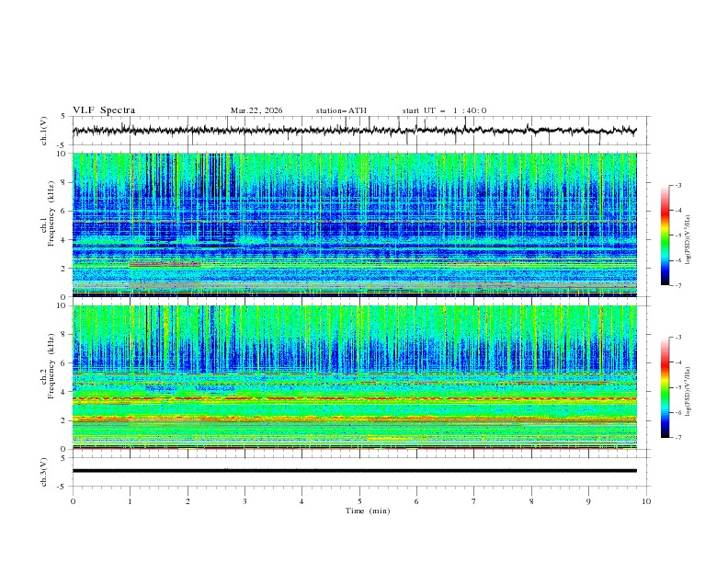This screenshot has height=563, width=728.
Task: Click time axis tick label "1"
Action: click(x=130, y=501)
